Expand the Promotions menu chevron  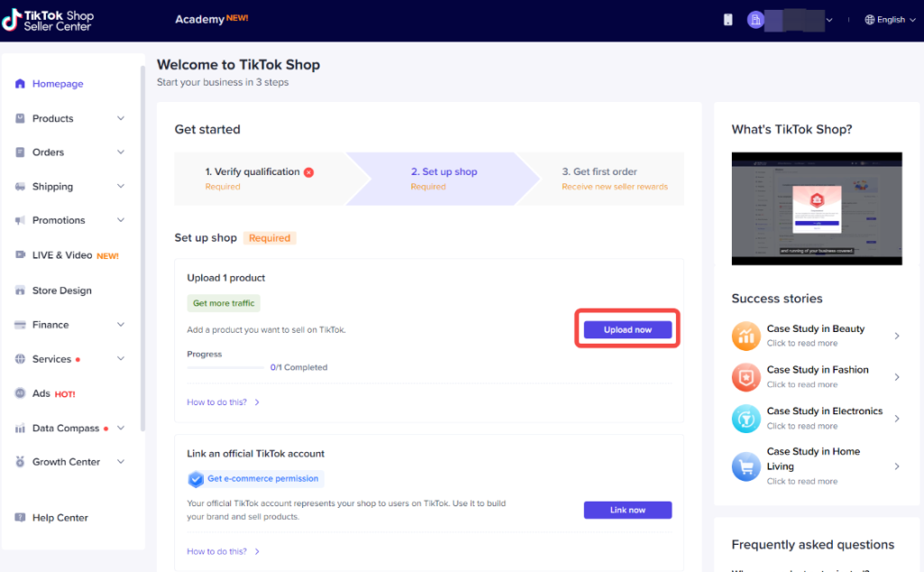121,220
